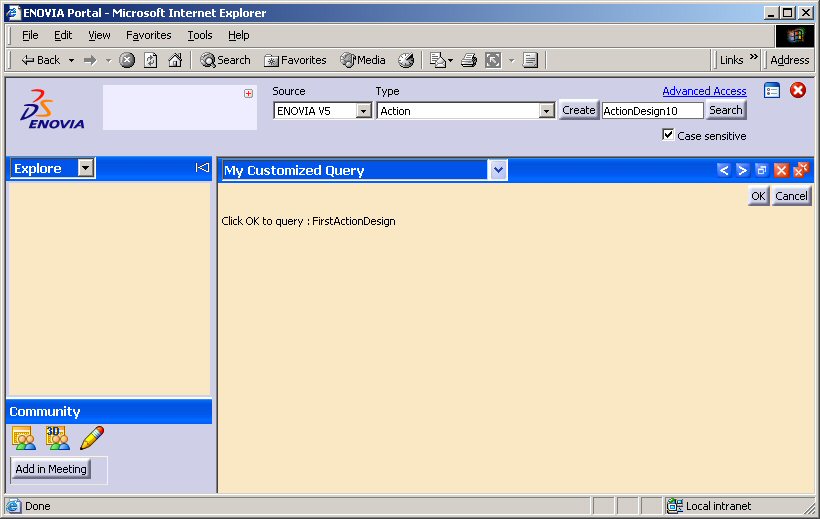Click the previous arrow in query header

click(x=723, y=170)
